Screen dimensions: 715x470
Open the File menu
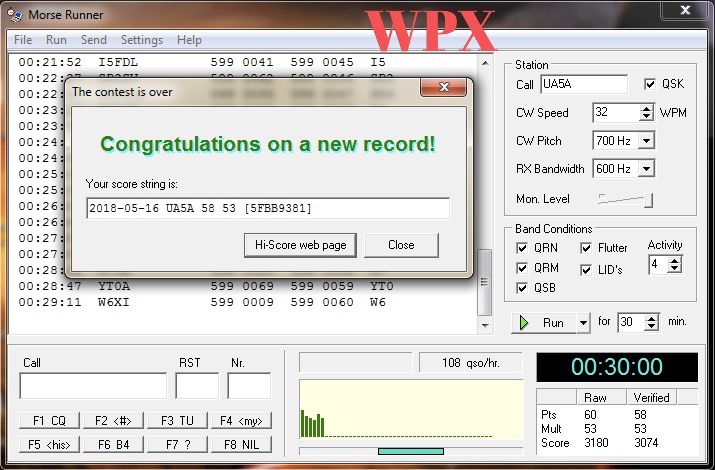(x=23, y=40)
